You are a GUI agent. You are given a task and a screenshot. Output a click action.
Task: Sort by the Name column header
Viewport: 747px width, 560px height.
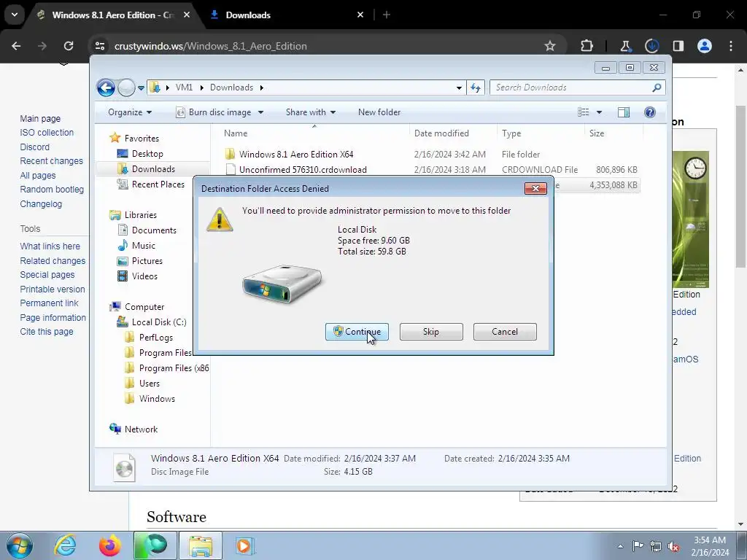click(314, 133)
